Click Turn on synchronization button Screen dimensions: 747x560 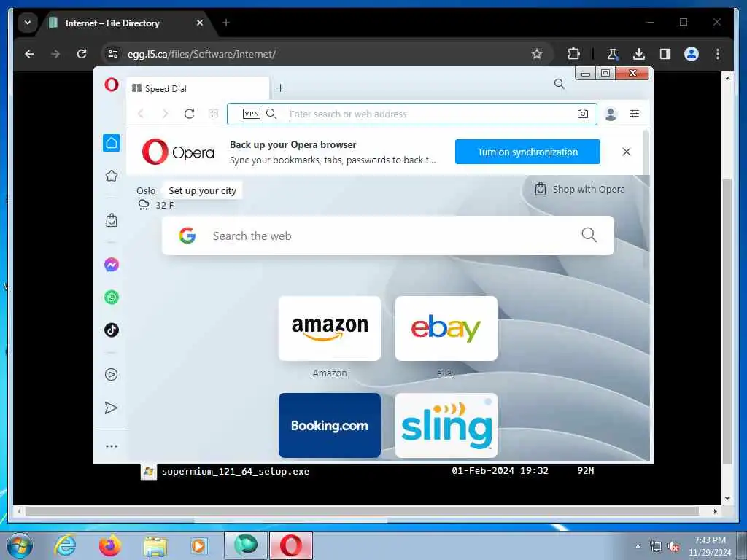(527, 152)
